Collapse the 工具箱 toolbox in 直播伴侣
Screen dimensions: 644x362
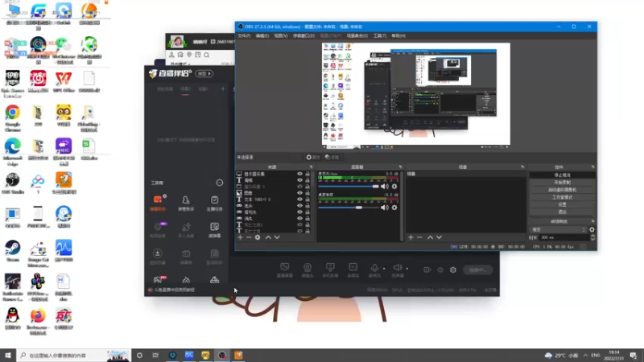(220, 183)
